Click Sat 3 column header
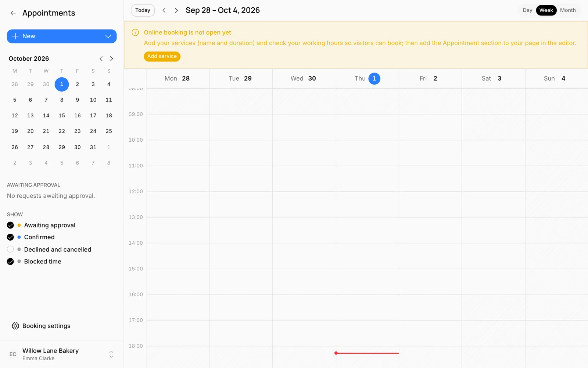Image resolution: width=588 pixels, height=368 pixels. pos(494,78)
